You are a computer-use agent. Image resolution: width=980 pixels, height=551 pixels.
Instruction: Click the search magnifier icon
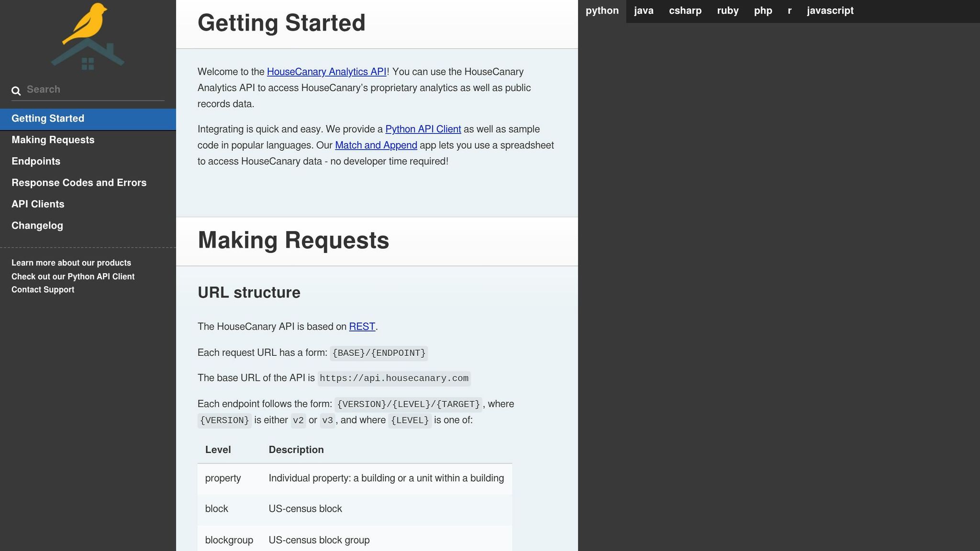click(16, 90)
